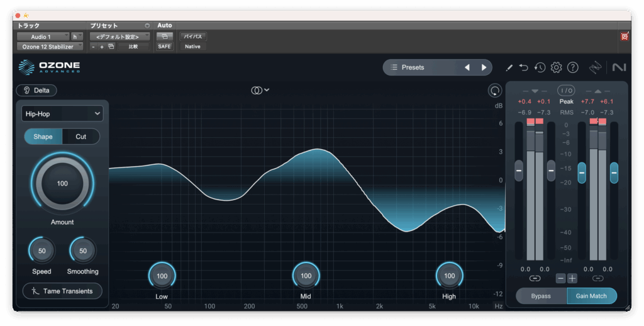Click the undo arrow icon in Ozone
644x326 pixels.
[x=524, y=67]
